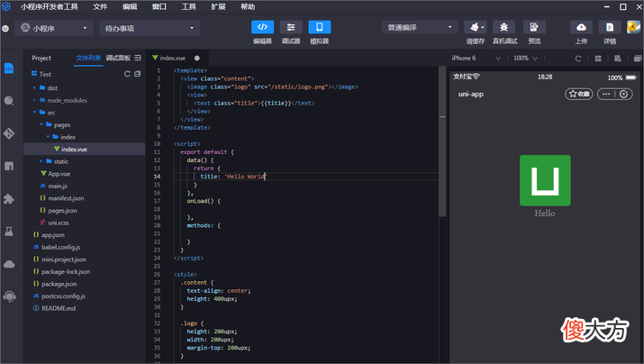Viewport: 644px width, 364px height.
Task: Open the git source control sidebar icon
Action: coord(9,133)
